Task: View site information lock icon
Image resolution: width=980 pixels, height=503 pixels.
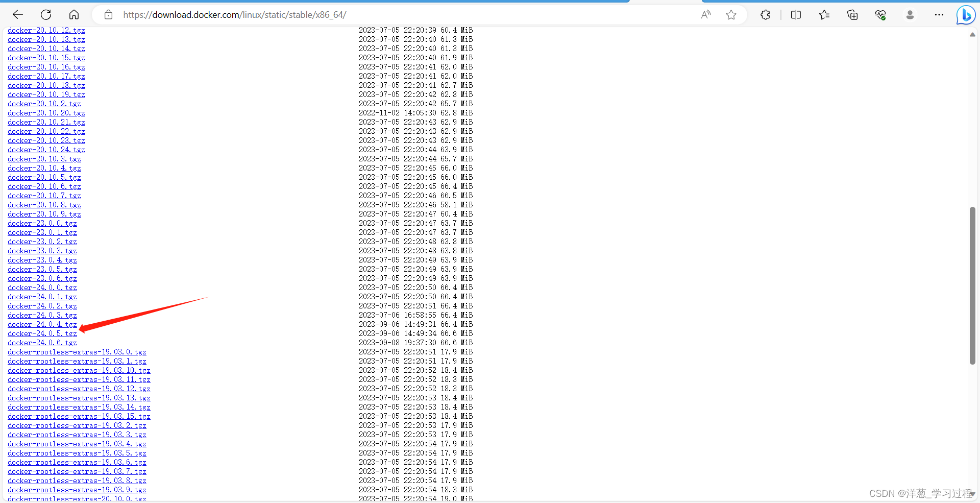Action: 108,15
